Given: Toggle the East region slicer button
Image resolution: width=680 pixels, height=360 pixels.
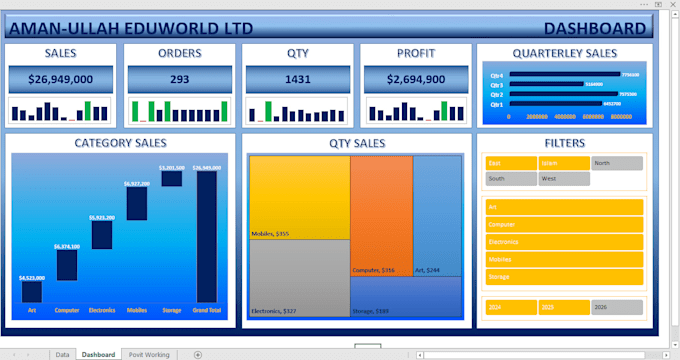Looking at the screenshot, I should 511,163.
